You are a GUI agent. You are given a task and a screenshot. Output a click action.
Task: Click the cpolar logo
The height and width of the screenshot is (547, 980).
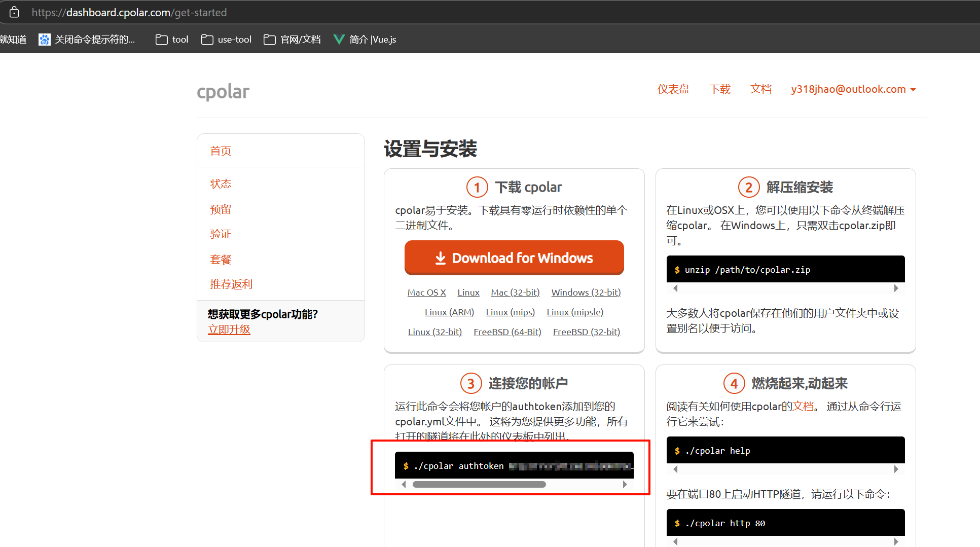(223, 92)
